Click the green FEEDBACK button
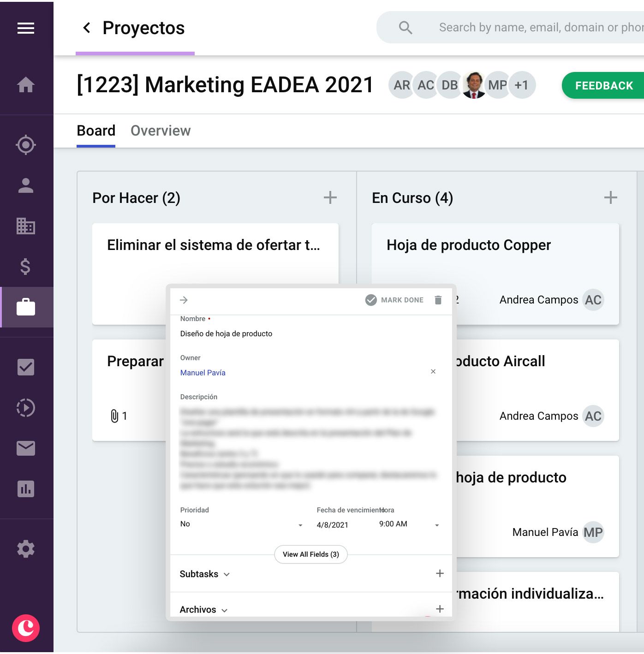 pyautogui.click(x=603, y=86)
